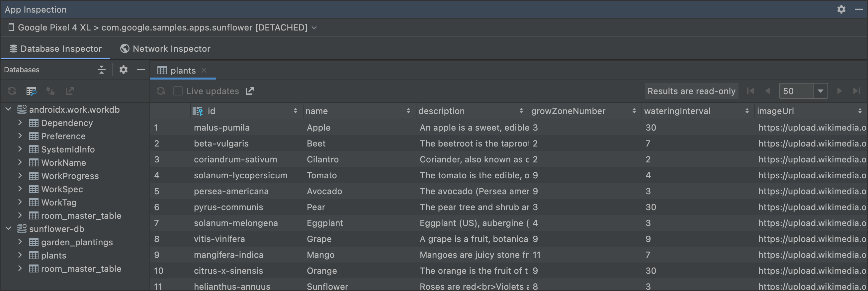Open the device process selector dropdown
This screenshot has width=868, height=291.
(x=314, y=28)
